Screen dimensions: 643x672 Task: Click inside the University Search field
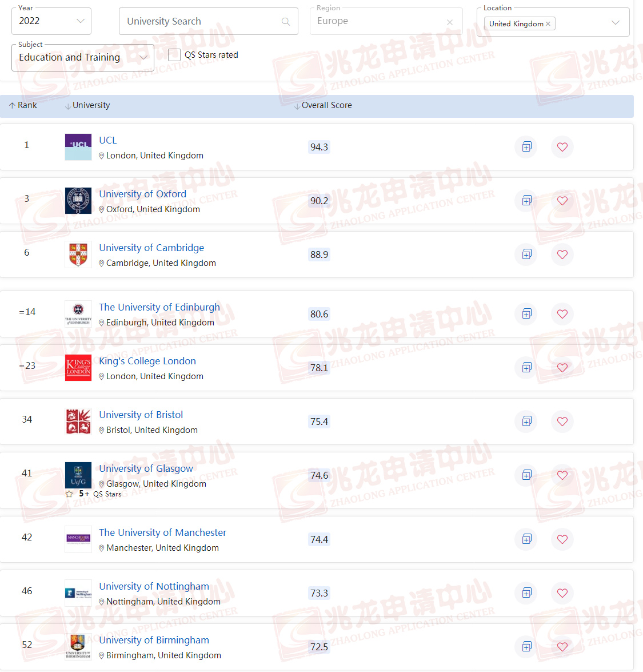194,21
